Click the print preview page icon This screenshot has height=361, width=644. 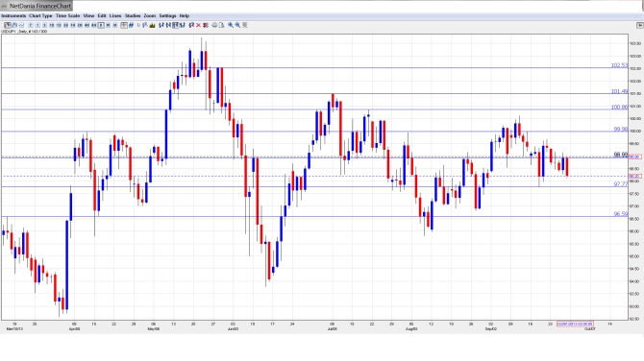[x=221, y=25]
